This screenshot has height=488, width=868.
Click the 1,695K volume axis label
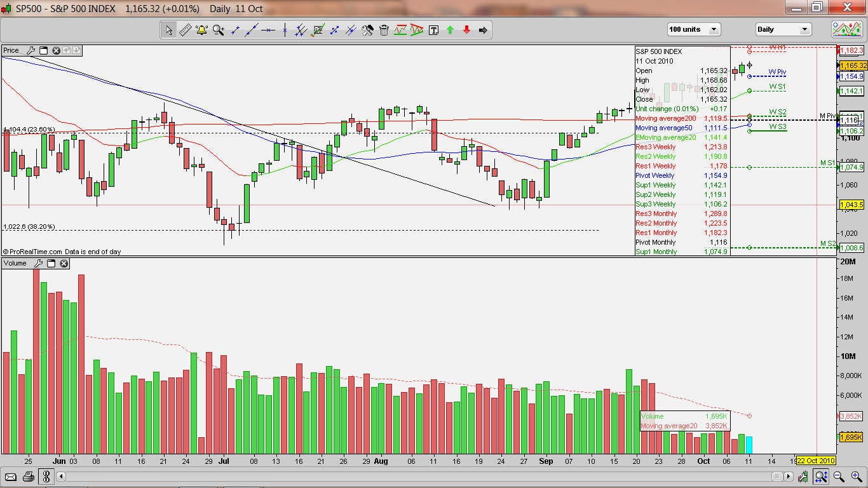click(x=851, y=437)
